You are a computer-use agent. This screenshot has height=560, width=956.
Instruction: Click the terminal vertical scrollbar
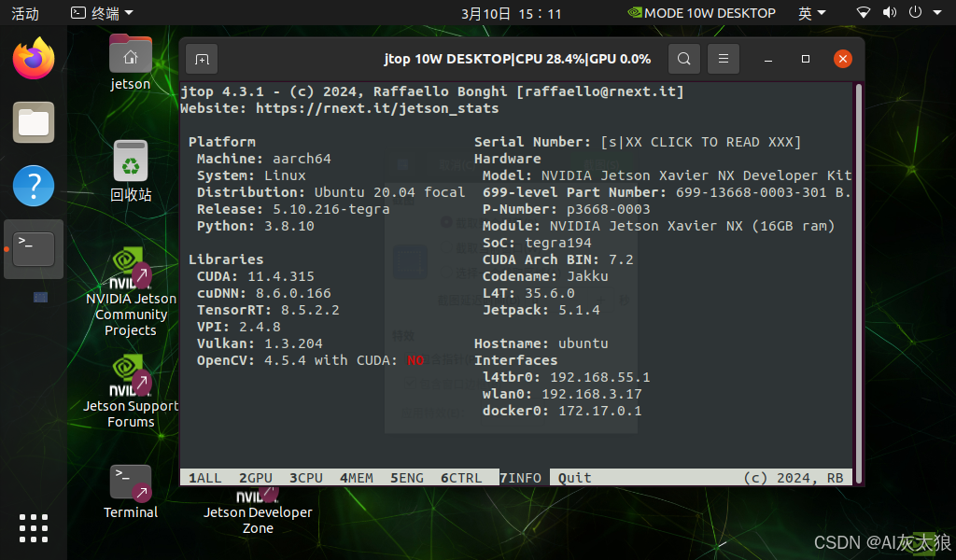(x=859, y=282)
